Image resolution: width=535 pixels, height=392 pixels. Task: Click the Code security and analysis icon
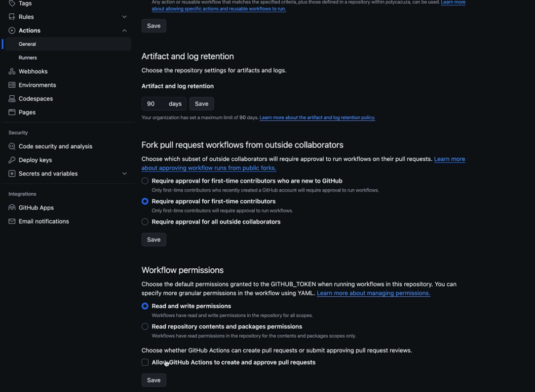[12, 146]
